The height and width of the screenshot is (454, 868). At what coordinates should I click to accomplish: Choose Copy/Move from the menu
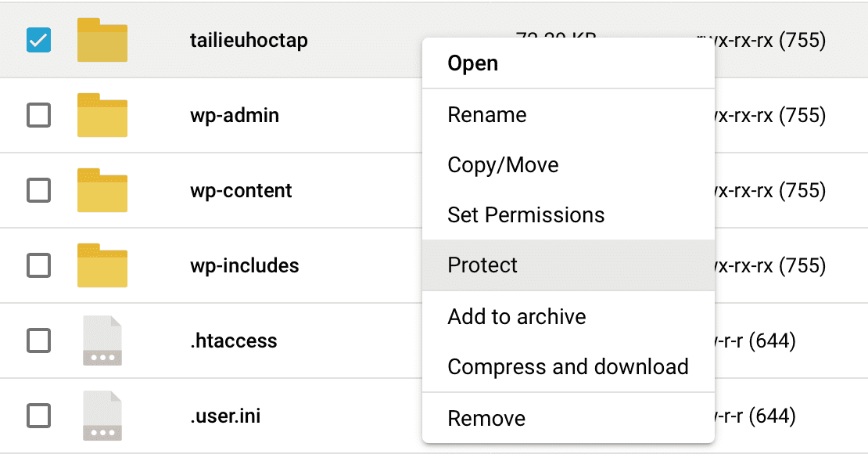(503, 164)
